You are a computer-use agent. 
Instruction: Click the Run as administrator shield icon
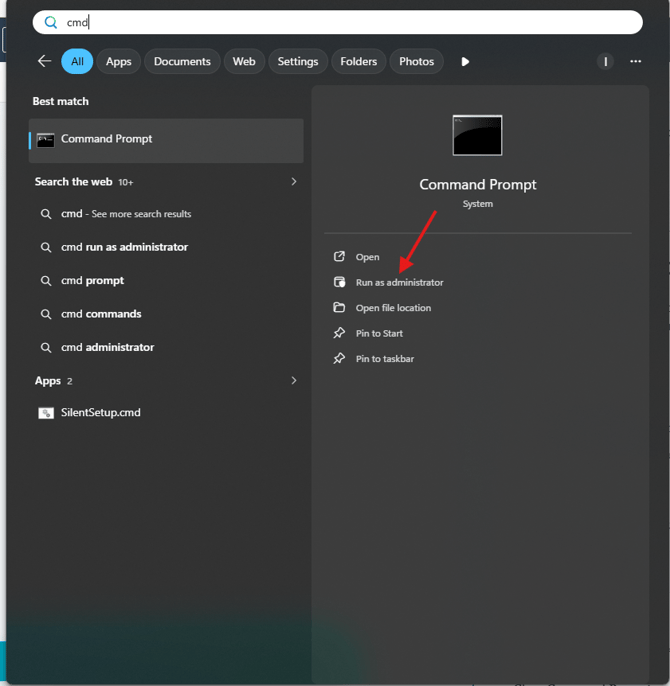pos(339,282)
